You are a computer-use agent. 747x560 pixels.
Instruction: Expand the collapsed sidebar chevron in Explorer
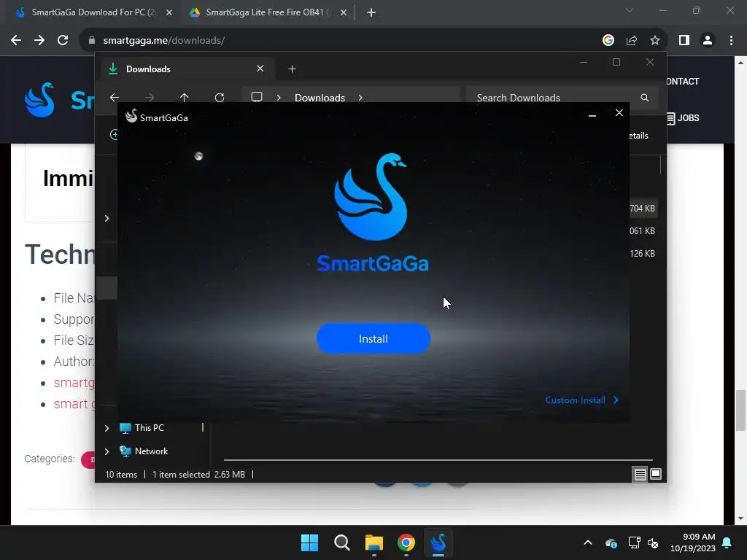pos(107,218)
